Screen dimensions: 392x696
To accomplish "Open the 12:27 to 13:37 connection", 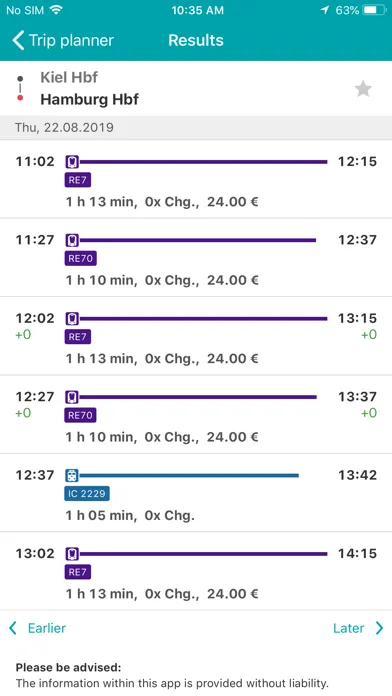I will (196, 415).
